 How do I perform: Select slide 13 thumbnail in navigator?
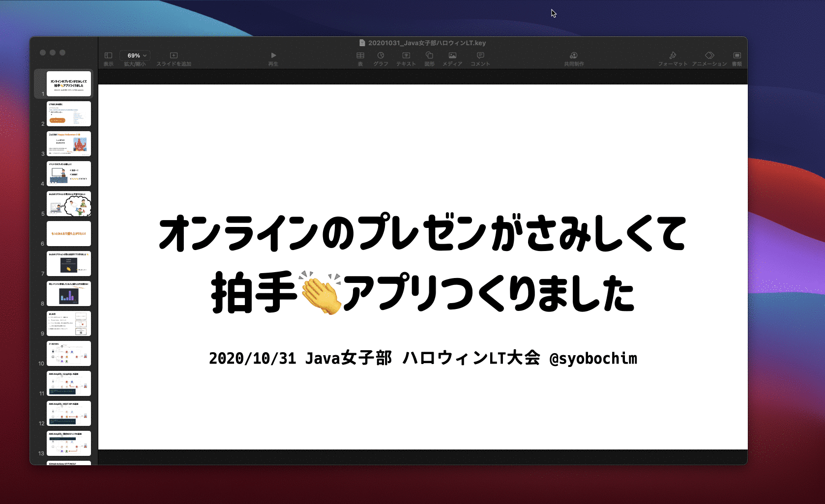69,443
